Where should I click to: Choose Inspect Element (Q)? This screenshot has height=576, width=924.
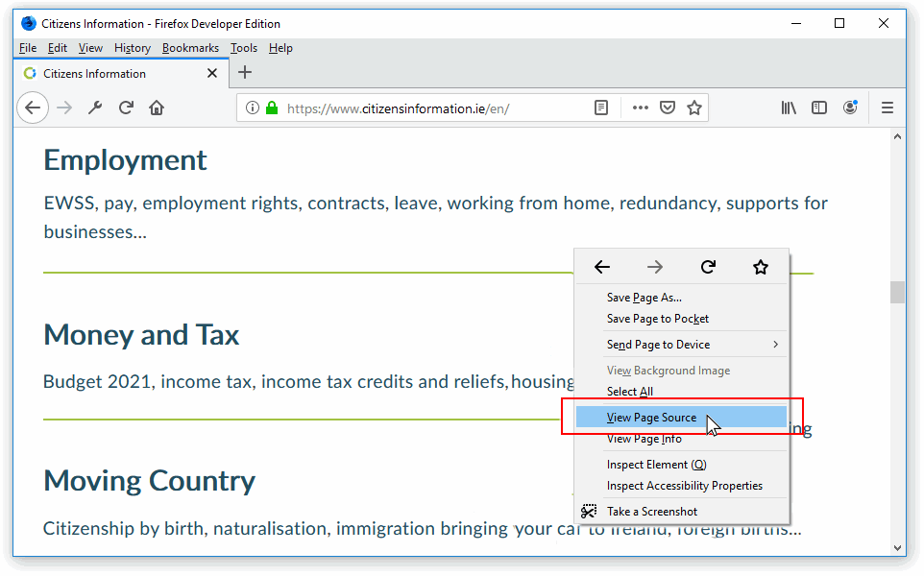(x=681, y=465)
